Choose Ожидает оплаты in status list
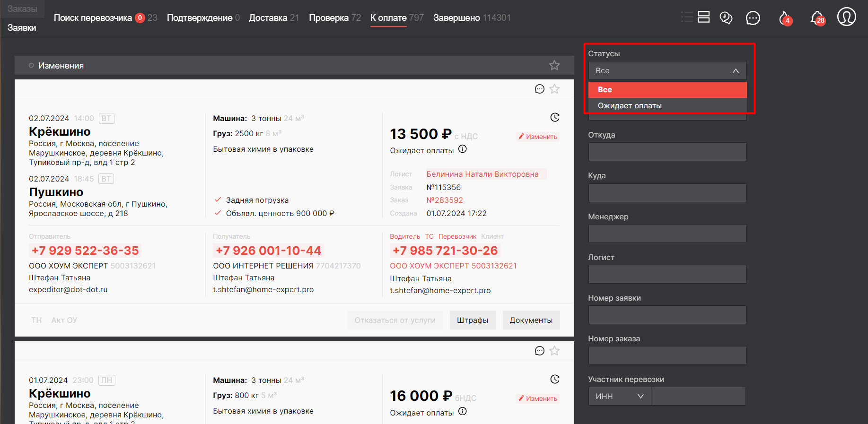This screenshot has width=868, height=424. click(x=667, y=105)
